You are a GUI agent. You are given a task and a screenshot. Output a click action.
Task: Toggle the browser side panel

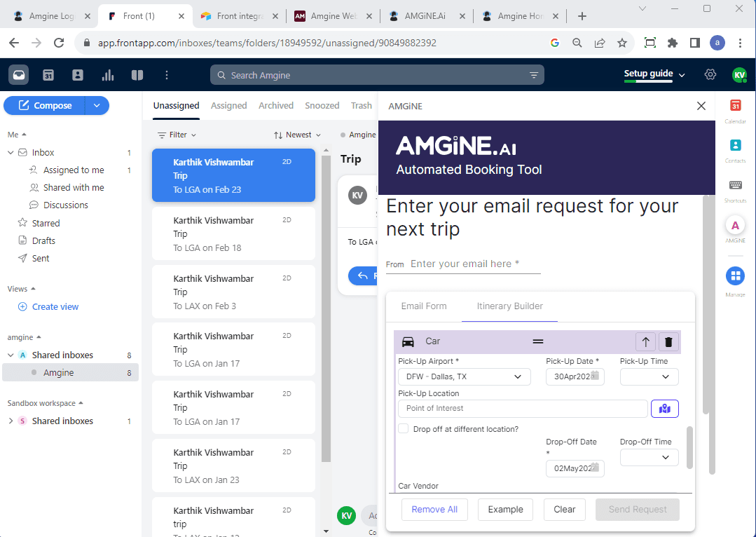pyautogui.click(x=695, y=43)
